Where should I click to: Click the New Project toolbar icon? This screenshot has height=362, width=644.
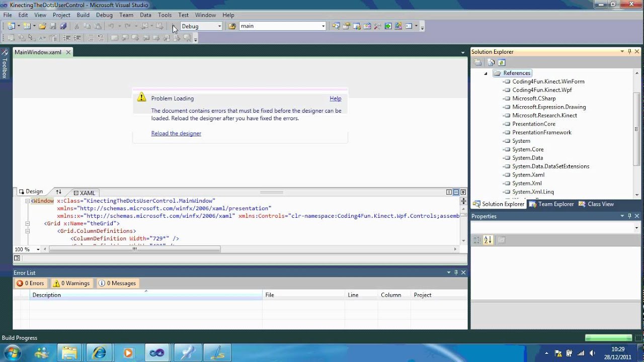click(x=11, y=26)
